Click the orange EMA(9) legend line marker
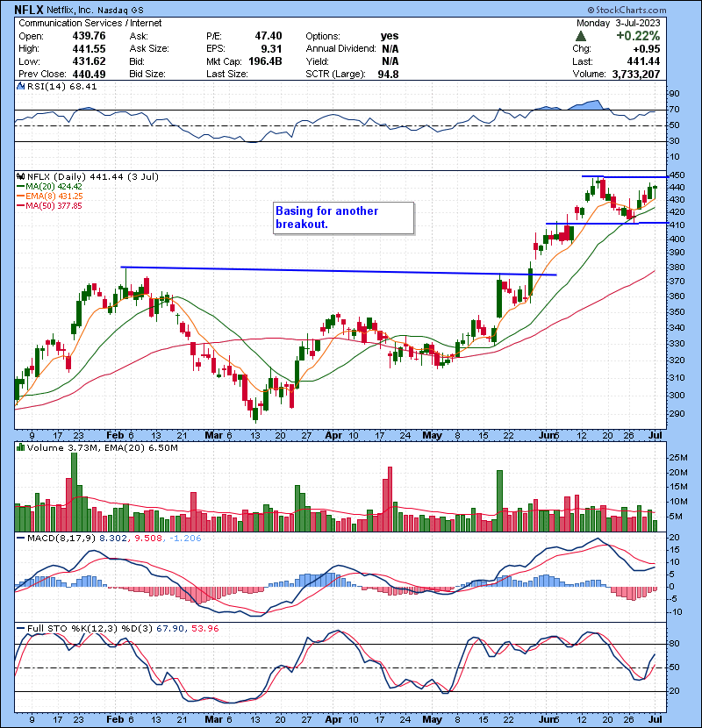 pyautogui.click(x=19, y=196)
